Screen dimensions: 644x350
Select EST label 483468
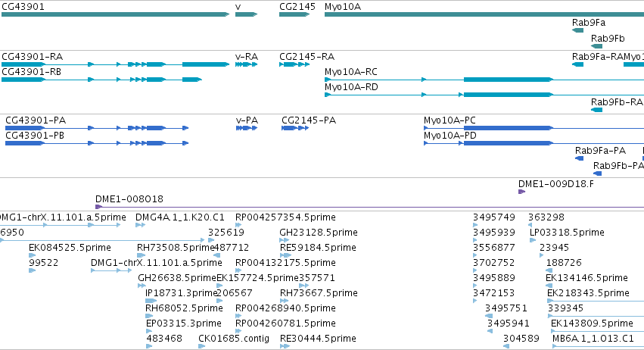(164, 339)
